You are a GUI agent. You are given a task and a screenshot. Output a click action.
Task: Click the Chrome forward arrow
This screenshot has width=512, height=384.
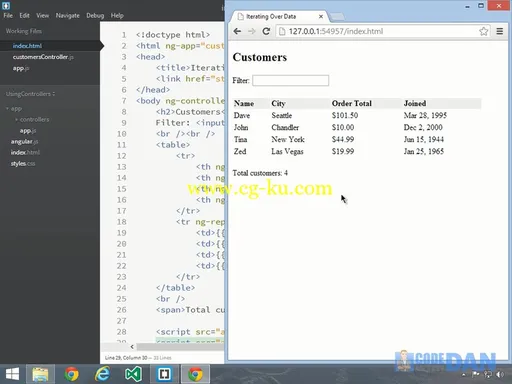pos(252,31)
